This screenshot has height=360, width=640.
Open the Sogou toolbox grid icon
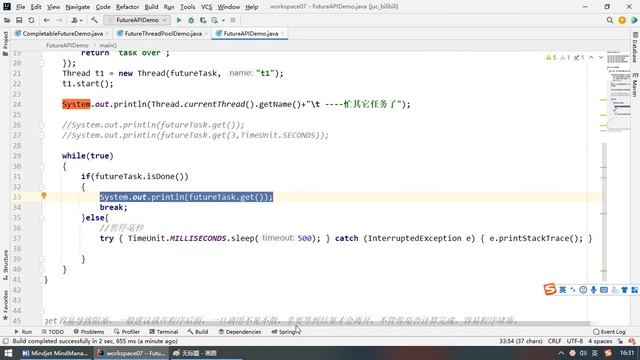[635, 290]
